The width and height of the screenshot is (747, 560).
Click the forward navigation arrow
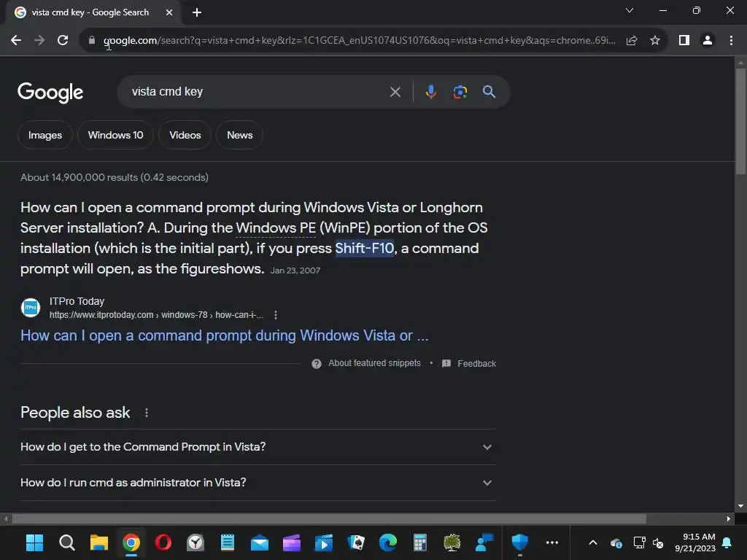pos(39,41)
